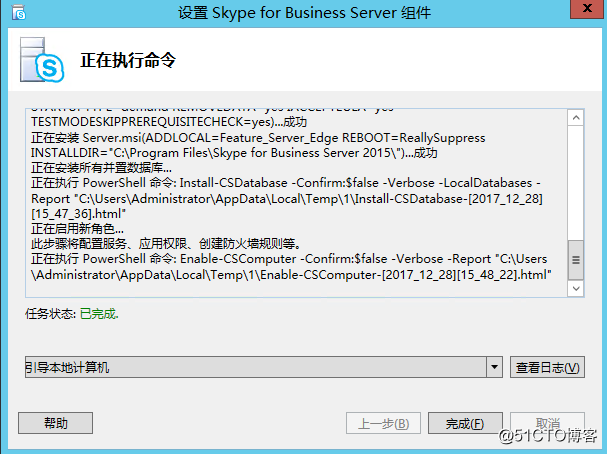Viewport: 607px width, 454px height.
Task: Click the INSTALLDIR Program Files log line
Action: tap(234, 152)
